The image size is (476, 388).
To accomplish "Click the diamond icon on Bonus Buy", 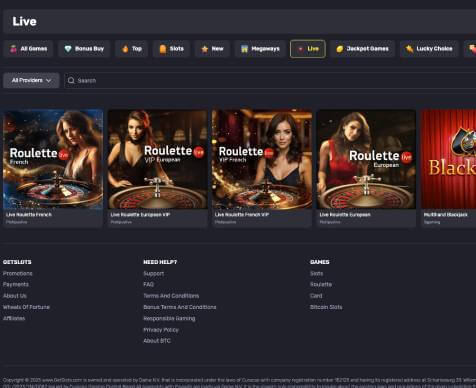I will [68, 49].
